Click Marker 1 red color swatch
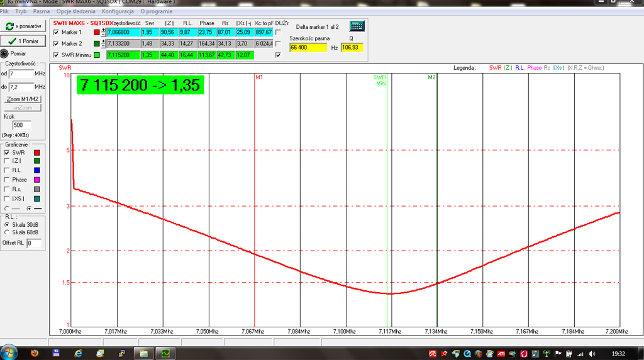This screenshot has height=360, width=644. click(96, 32)
